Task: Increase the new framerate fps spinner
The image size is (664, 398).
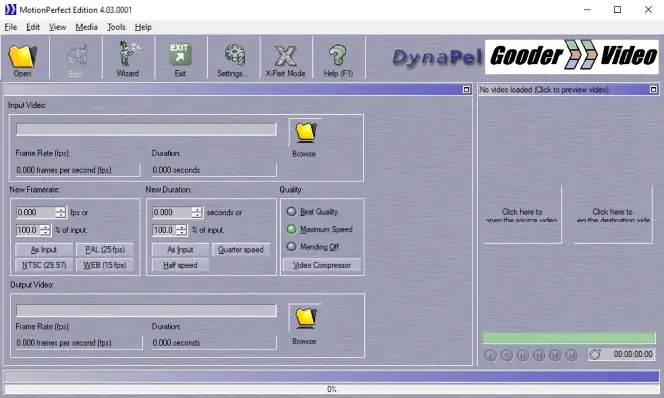Action: click(x=61, y=210)
